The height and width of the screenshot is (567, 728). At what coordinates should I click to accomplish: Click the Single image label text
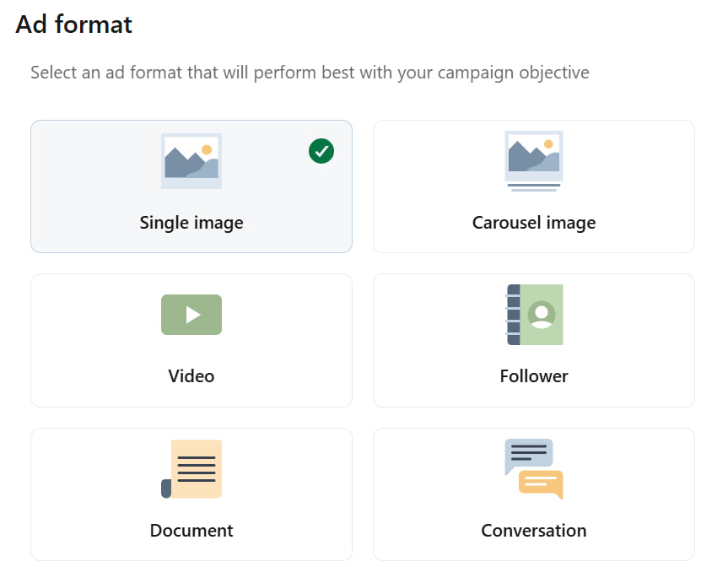tap(191, 223)
